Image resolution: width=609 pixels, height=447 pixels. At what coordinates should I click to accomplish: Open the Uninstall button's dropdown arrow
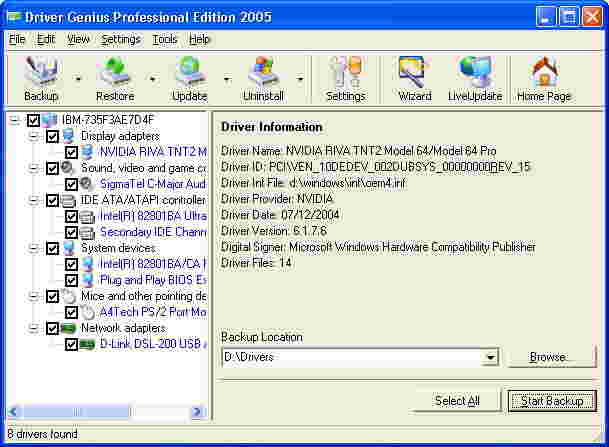coord(300,80)
